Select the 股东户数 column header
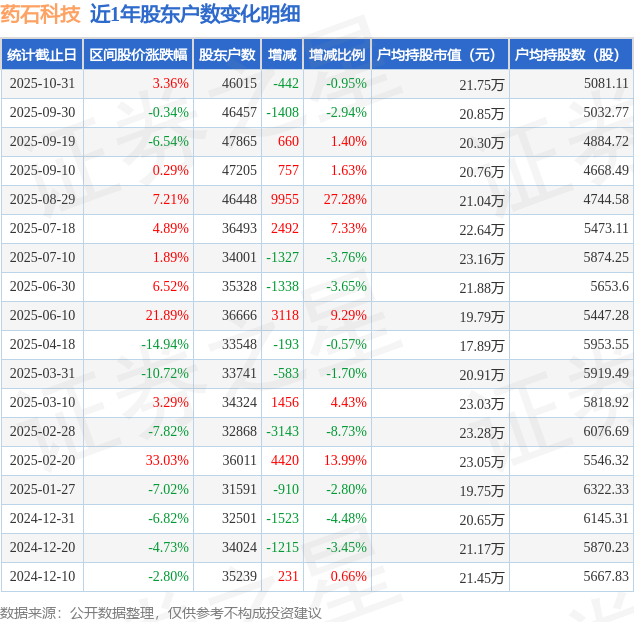Image resolution: width=634 pixels, height=622 pixels. pyautogui.click(x=227, y=55)
